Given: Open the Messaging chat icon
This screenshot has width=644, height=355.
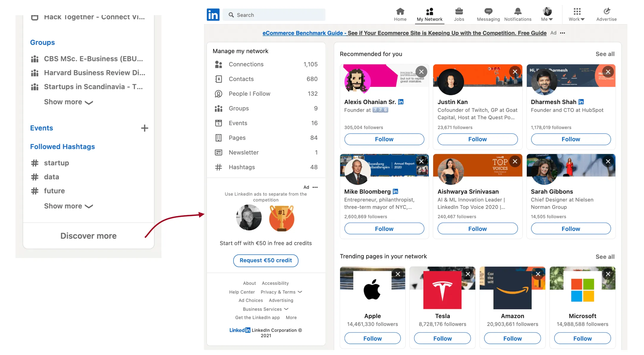Looking at the screenshot, I should [x=488, y=11].
